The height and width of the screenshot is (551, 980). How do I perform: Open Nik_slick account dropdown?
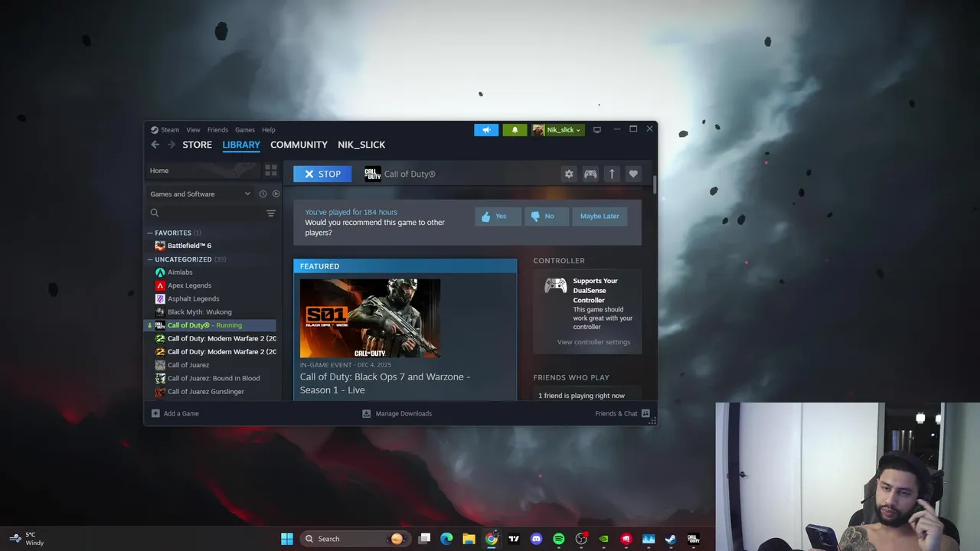click(x=558, y=130)
